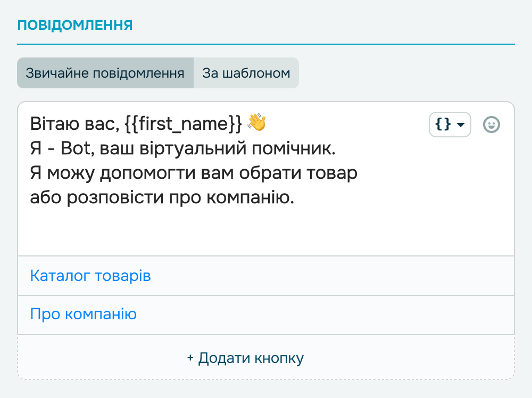Switch to Звичайне повідомлення tab
Image resolution: width=532 pixels, height=398 pixels.
(x=105, y=73)
